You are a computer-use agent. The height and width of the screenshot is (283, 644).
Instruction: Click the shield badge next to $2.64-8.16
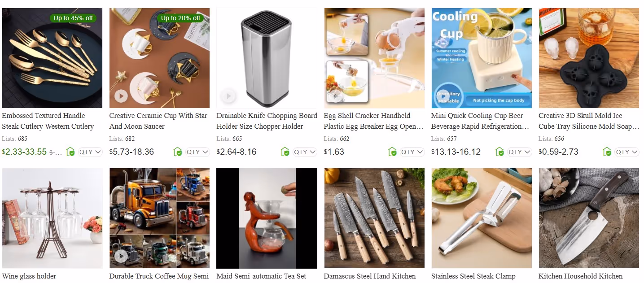(x=285, y=152)
